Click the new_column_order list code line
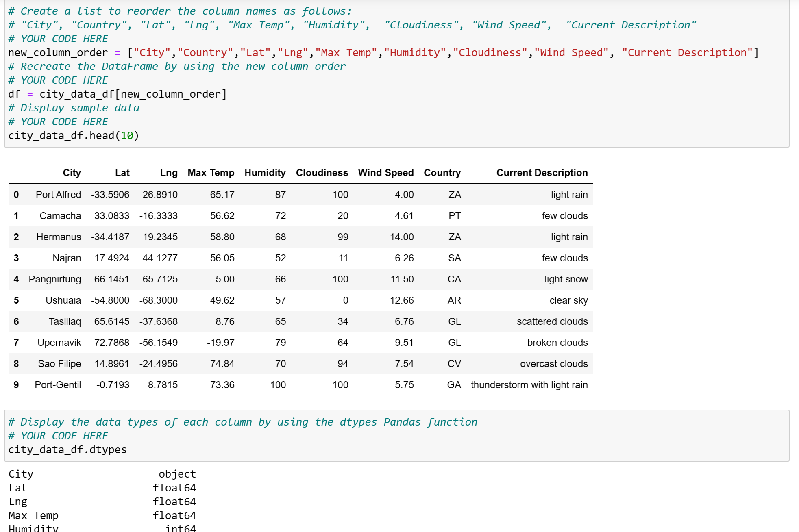 [383, 53]
